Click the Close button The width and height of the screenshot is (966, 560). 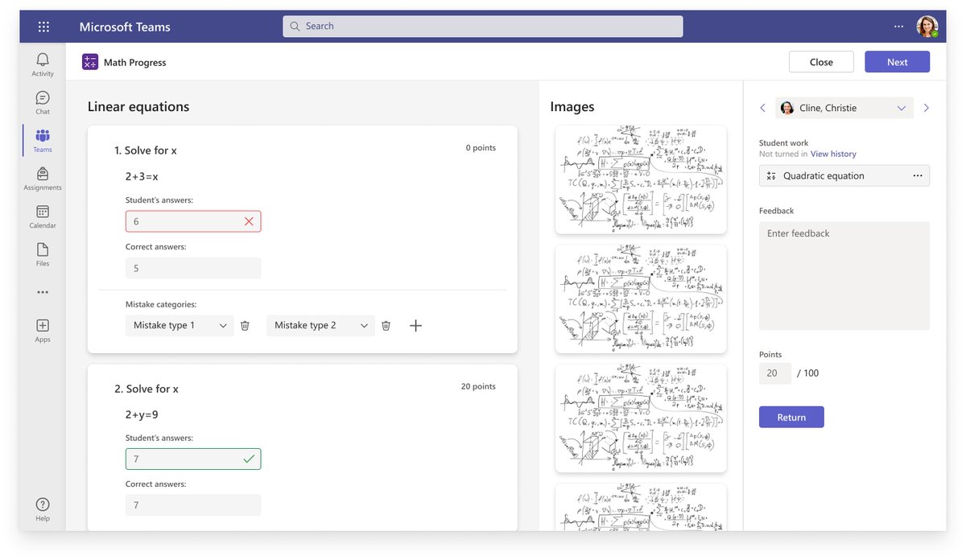[x=821, y=62]
